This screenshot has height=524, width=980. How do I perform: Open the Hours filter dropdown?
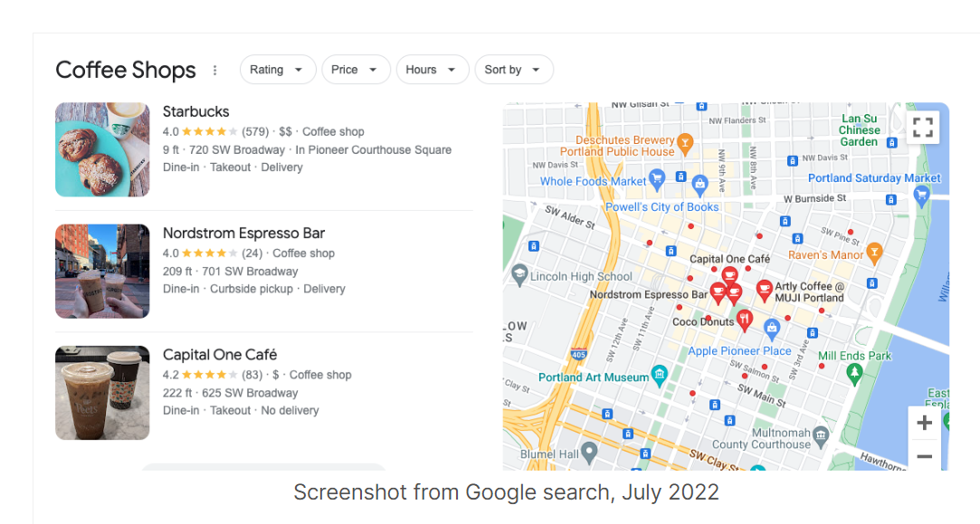pyautogui.click(x=432, y=70)
